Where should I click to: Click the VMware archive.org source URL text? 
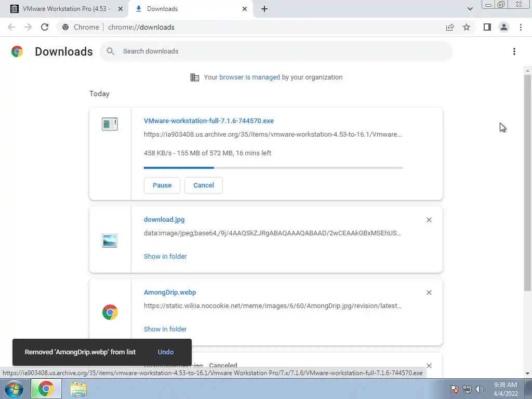272,135
